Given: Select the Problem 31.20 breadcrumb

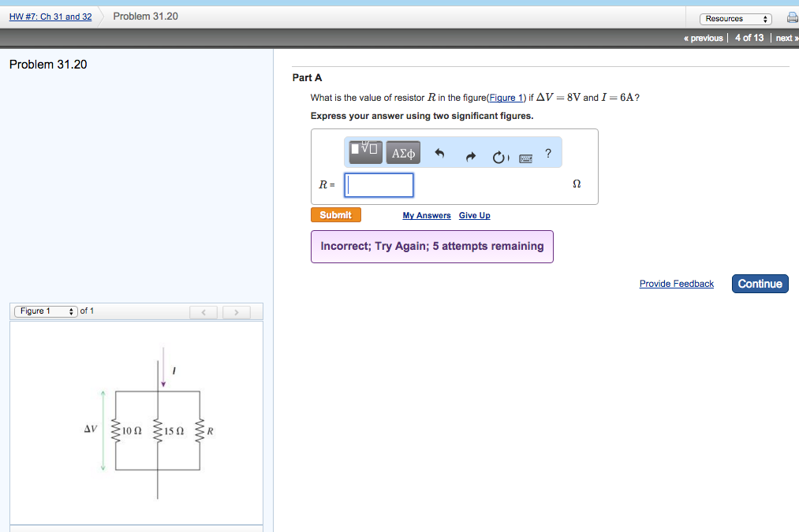Looking at the screenshot, I should click(x=145, y=16).
